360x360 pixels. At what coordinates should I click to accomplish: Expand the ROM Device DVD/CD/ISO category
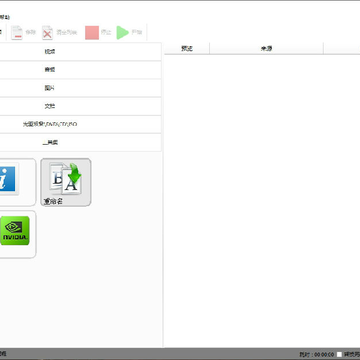tap(80, 124)
